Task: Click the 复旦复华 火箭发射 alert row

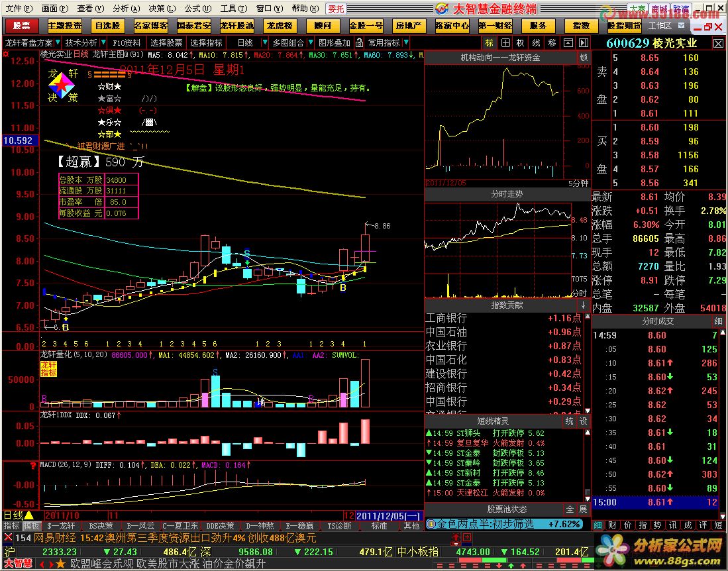Action: pos(486,443)
